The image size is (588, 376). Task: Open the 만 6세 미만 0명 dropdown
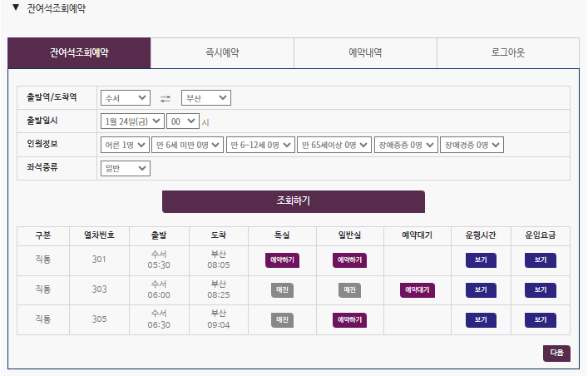187,145
